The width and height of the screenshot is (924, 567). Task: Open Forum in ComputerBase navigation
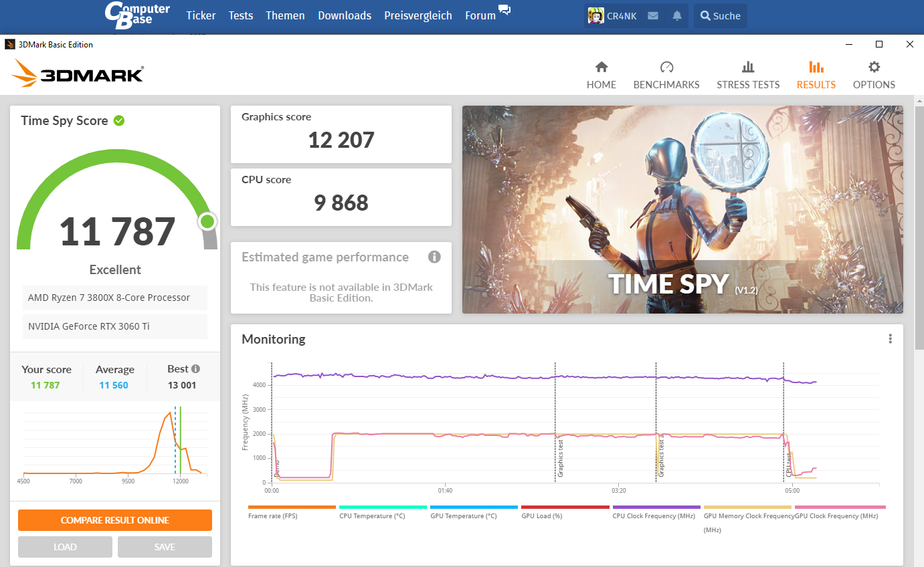(480, 15)
